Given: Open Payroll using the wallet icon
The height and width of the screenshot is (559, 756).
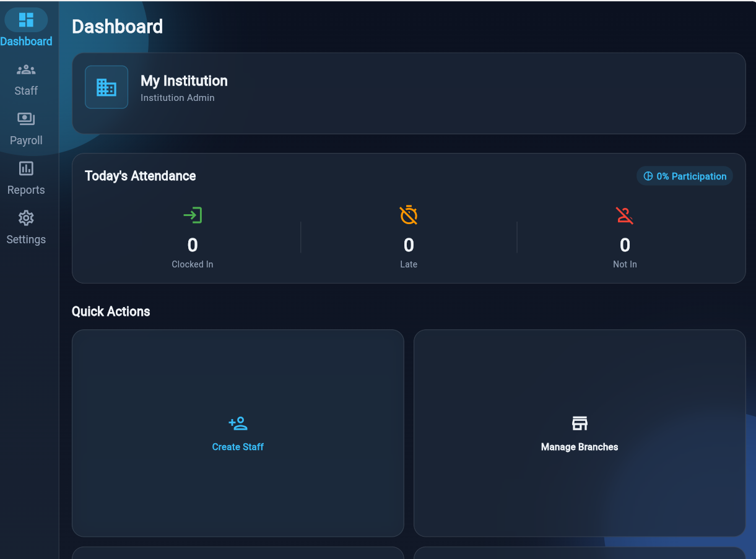Looking at the screenshot, I should 25,119.
